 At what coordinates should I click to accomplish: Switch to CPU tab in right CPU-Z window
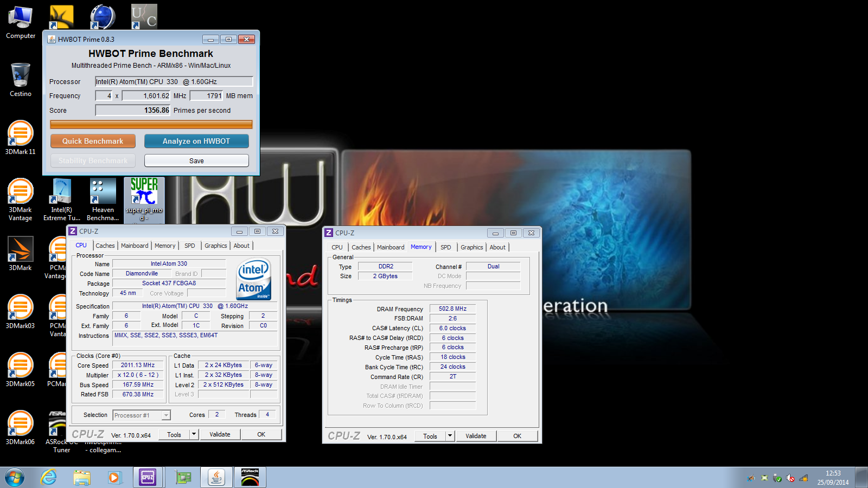coord(337,247)
